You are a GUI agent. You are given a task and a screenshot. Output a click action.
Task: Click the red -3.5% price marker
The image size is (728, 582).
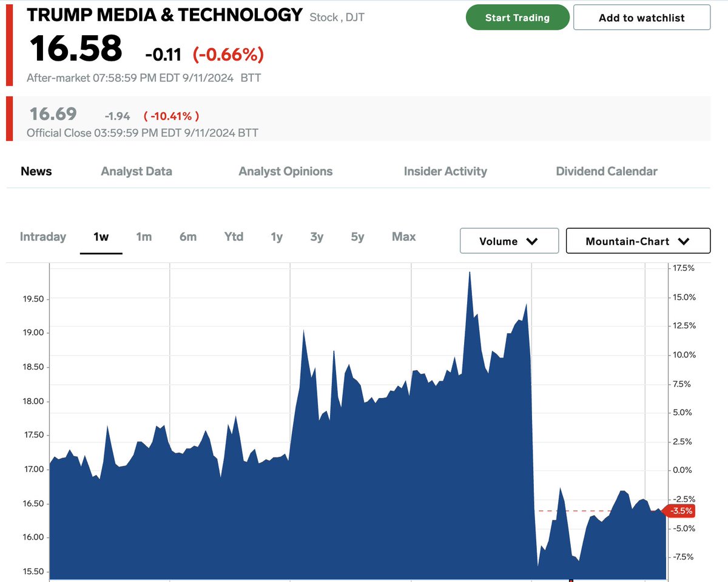tap(678, 511)
